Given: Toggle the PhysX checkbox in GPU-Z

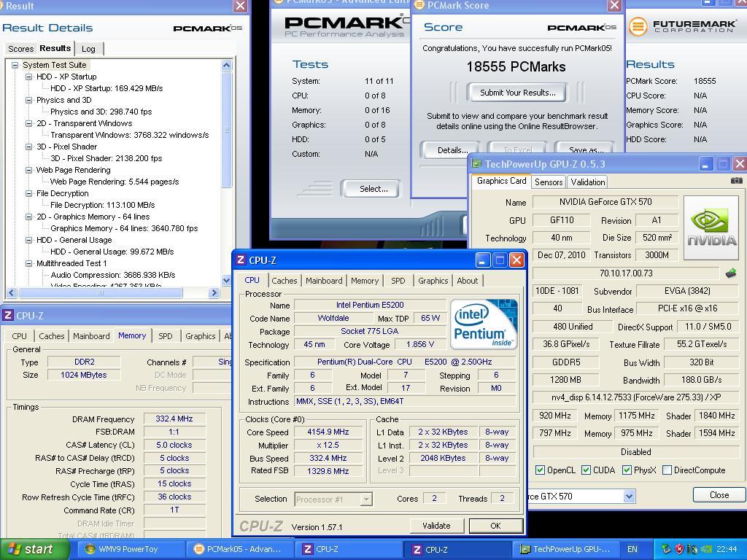Looking at the screenshot, I should [627, 470].
